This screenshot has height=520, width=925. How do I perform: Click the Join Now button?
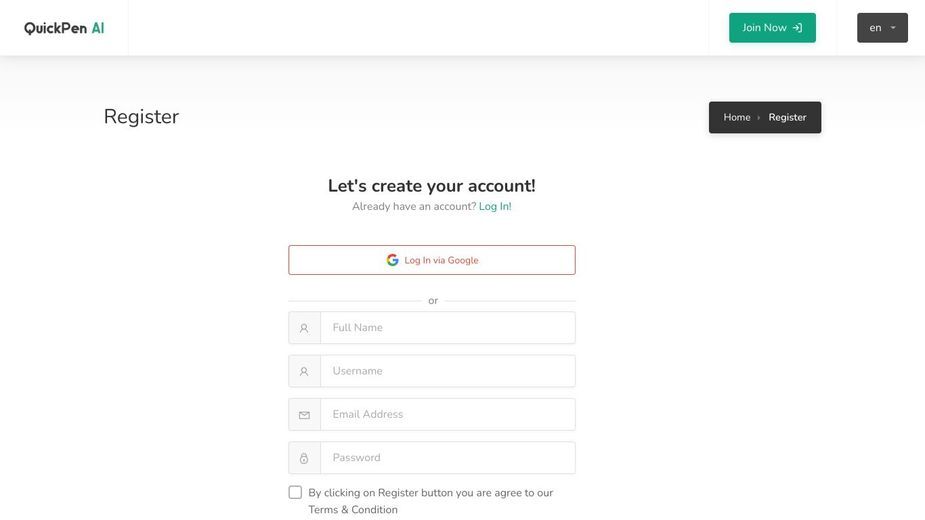point(772,28)
